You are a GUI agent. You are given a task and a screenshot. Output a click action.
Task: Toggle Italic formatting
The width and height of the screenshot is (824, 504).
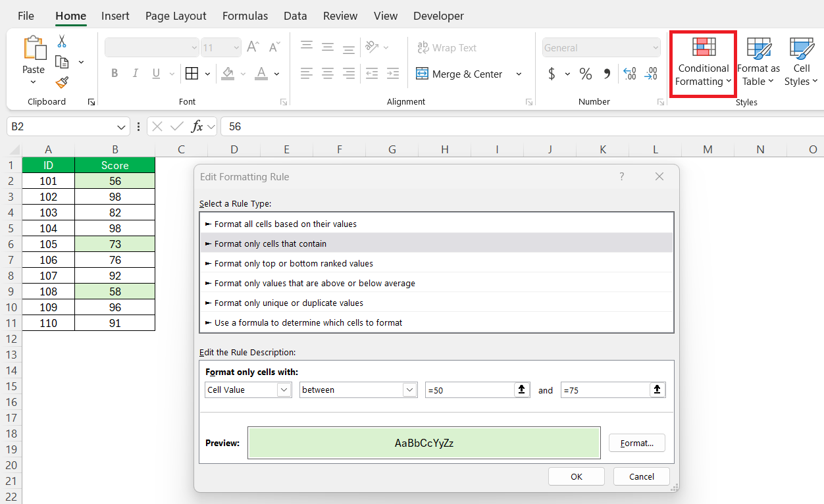coord(136,74)
